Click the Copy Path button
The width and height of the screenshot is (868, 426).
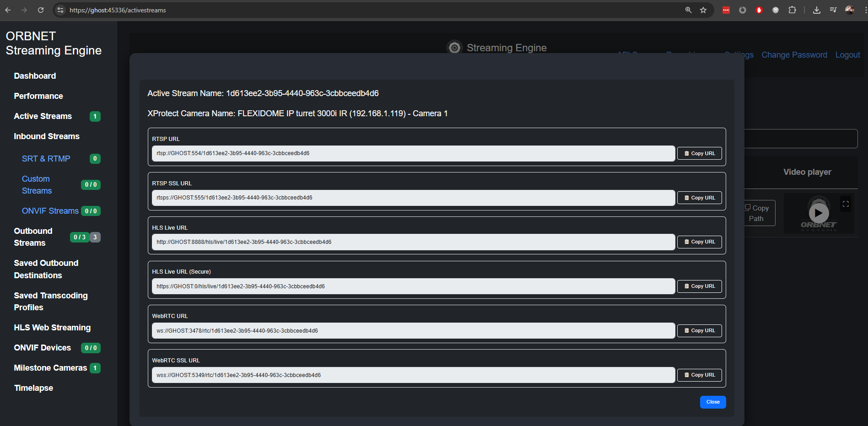click(x=760, y=213)
